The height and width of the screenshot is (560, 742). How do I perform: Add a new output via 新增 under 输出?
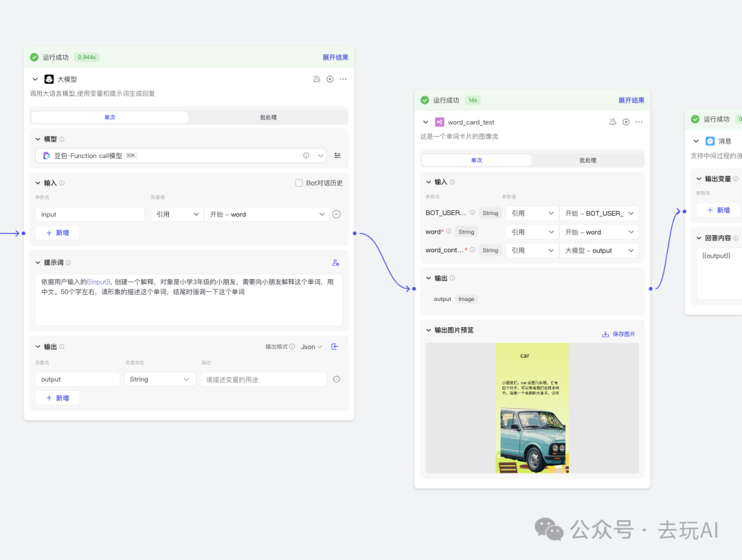(x=57, y=398)
